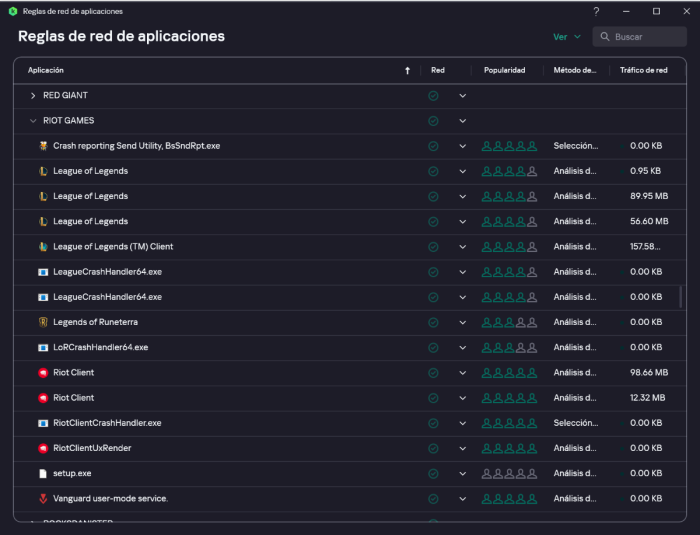700x535 pixels.
Task: Click the vertical scrollbar thumb of the application list
Action: [x=681, y=297]
